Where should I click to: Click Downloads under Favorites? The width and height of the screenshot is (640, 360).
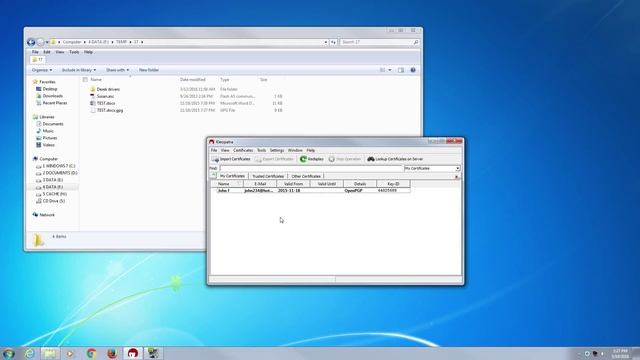tap(53, 96)
